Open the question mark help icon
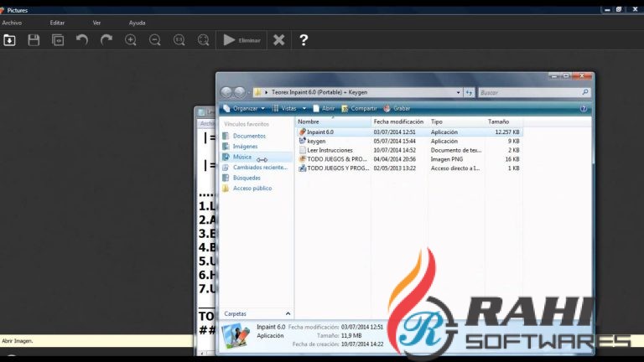The image size is (644, 362). (x=304, y=40)
